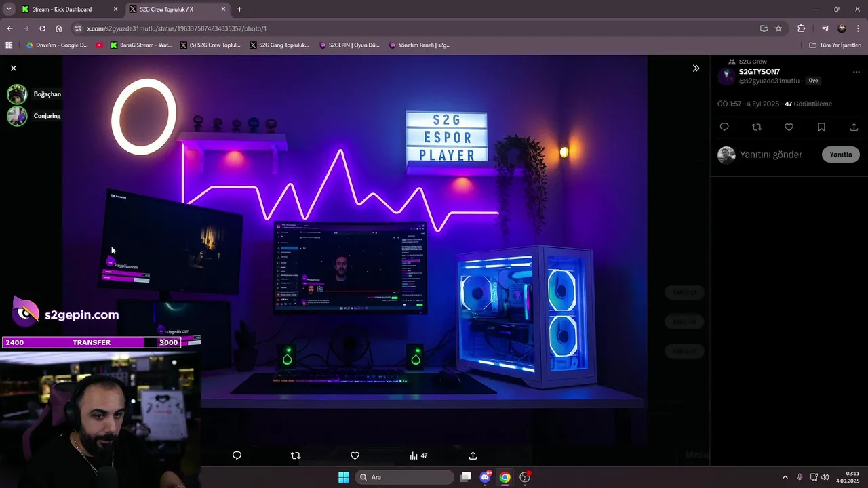Screen dimensions: 868x488
Task: Click the repost icon in the right panel
Action: click(757, 127)
